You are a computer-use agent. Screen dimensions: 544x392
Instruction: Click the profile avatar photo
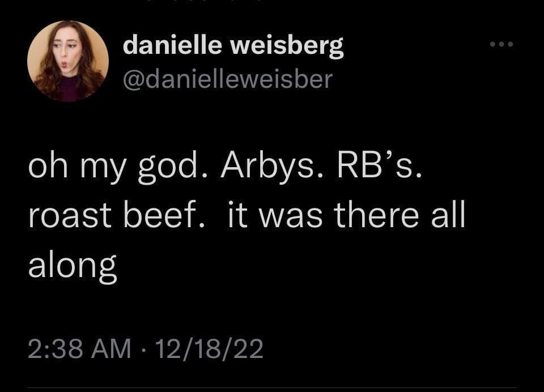click(67, 61)
